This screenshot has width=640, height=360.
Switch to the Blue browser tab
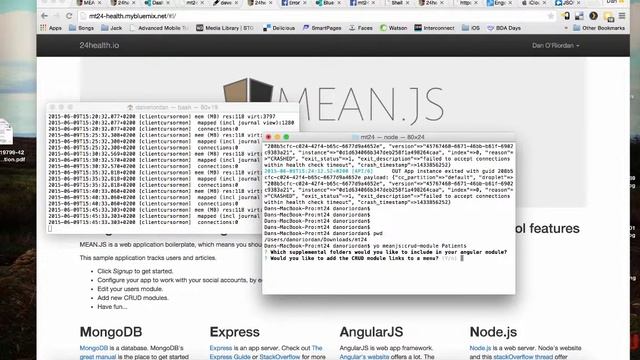[x=329, y=3]
